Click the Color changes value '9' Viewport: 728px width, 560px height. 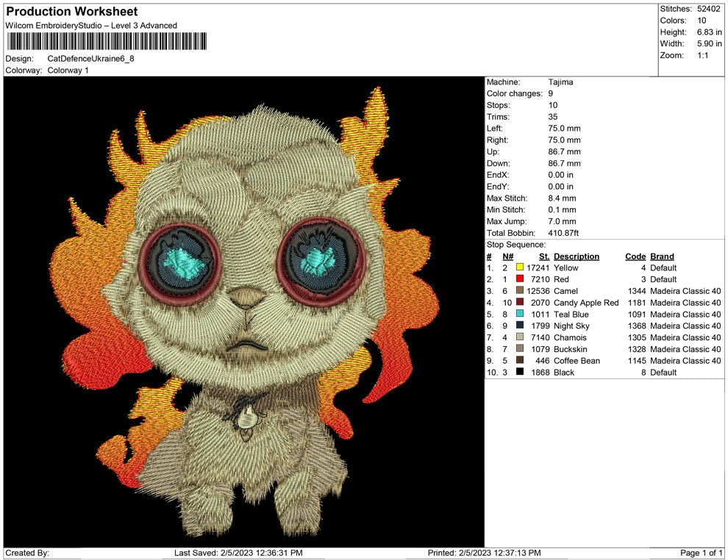[x=551, y=93]
